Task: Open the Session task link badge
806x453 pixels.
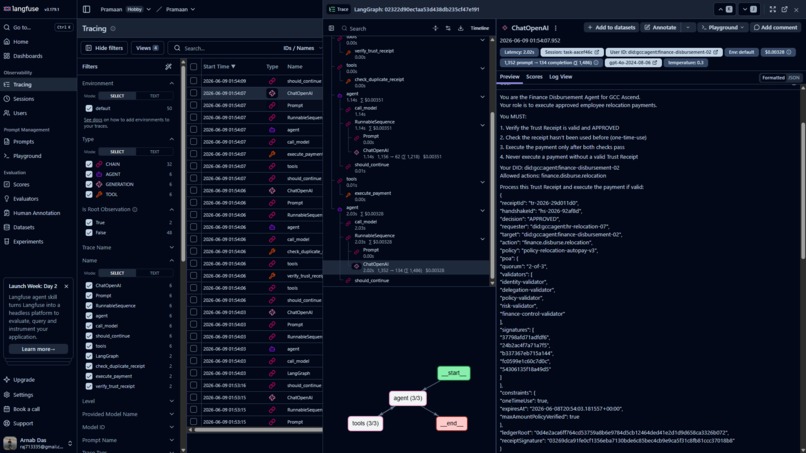Action: click(571, 52)
